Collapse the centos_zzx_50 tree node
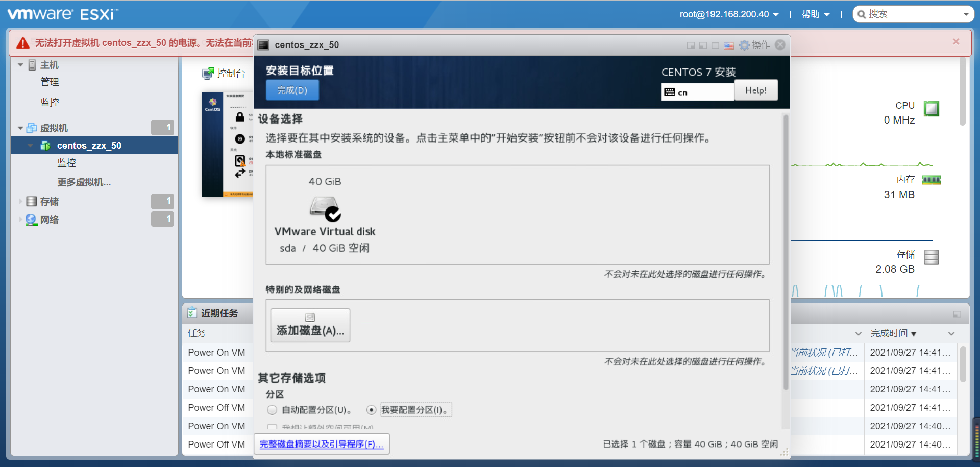The width and height of the screenshot is (980, 467). 31,146
